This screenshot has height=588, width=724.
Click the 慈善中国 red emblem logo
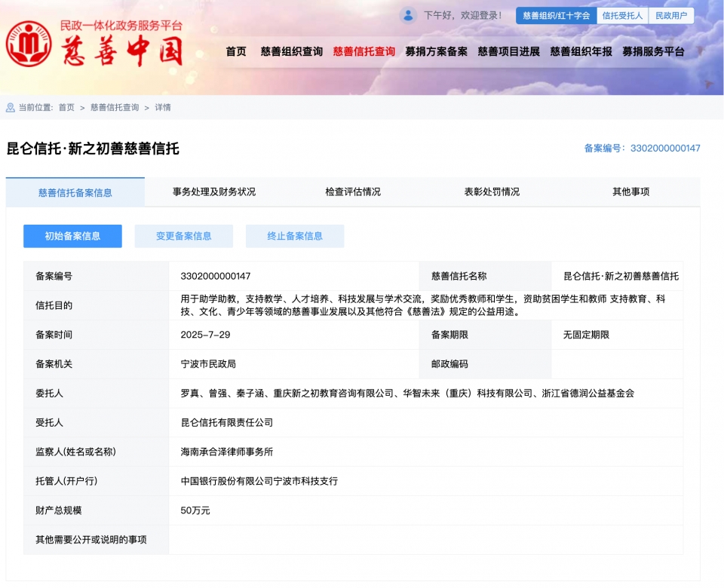28,44
